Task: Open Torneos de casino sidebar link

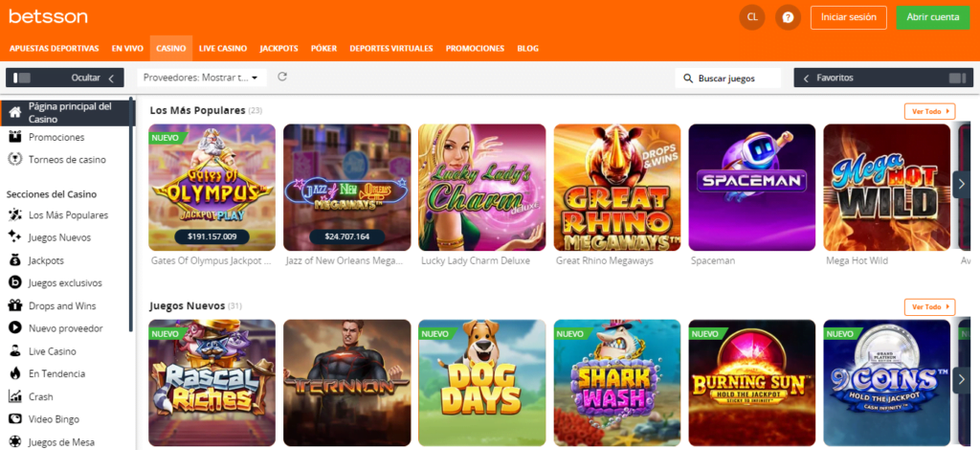Action: coord(68,159)
